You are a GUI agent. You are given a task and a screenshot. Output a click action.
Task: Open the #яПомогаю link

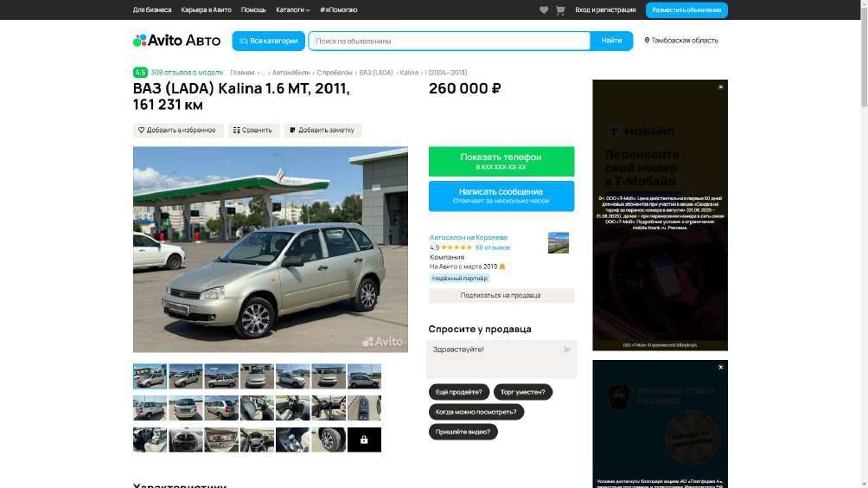pos(339,10)
